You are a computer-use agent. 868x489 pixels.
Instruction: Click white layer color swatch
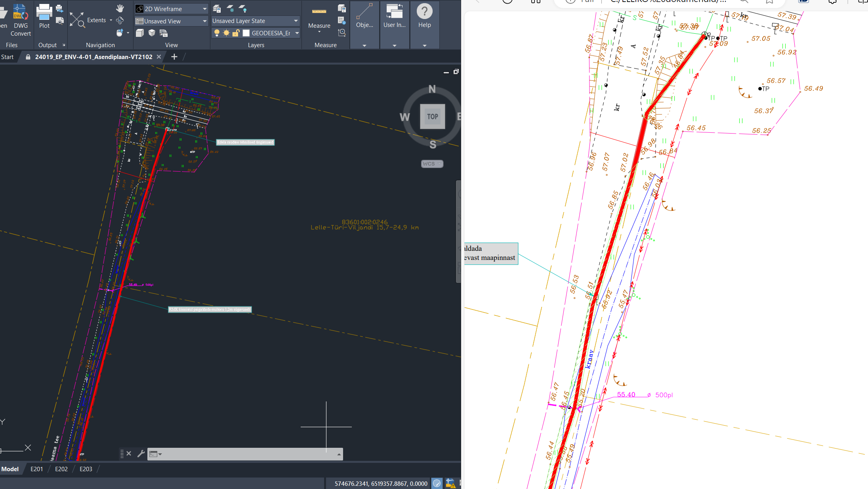246,33
